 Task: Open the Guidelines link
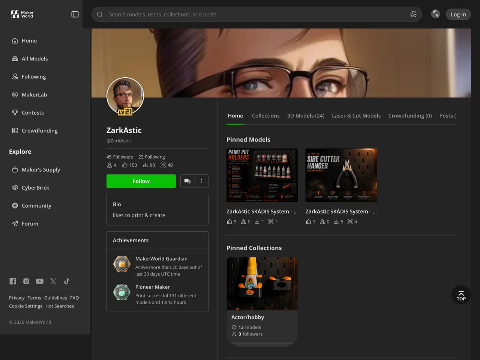pos(56,298)
